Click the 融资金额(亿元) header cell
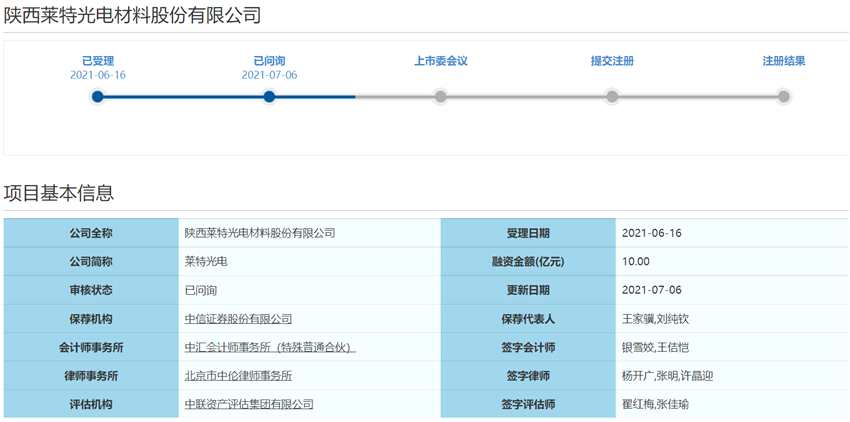The width and height of the screenshot is (850, 422). pos(528,261)
